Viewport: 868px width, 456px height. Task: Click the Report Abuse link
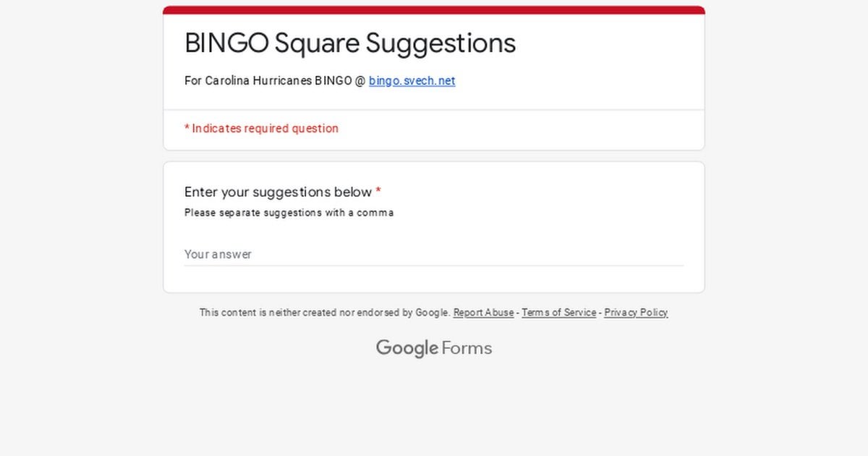coord(483,313)
